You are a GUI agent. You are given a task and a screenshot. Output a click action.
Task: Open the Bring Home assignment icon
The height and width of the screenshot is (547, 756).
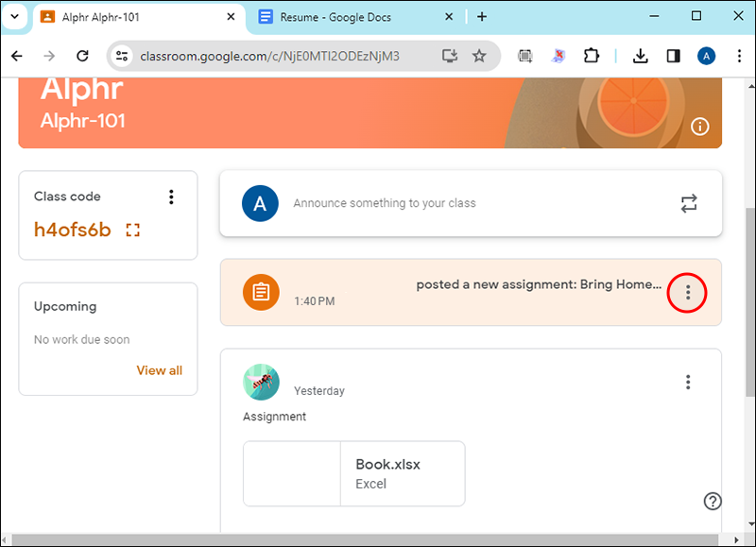coord(261,292)
